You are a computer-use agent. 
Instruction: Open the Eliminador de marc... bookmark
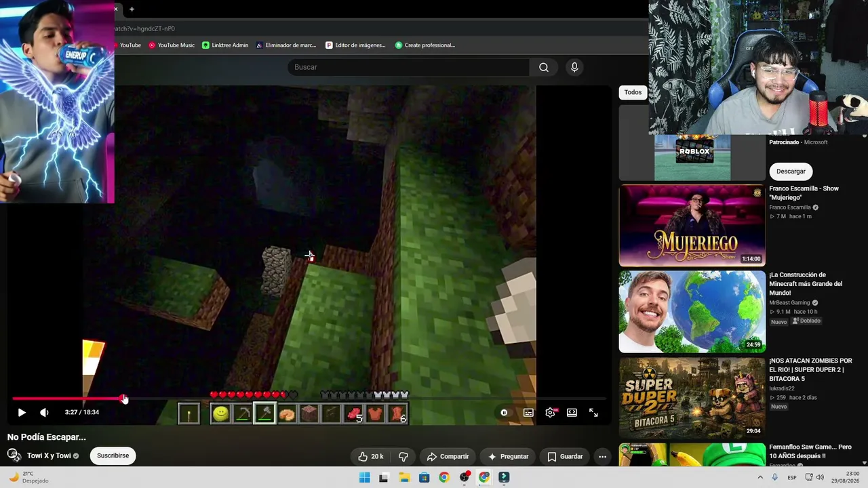286,45
